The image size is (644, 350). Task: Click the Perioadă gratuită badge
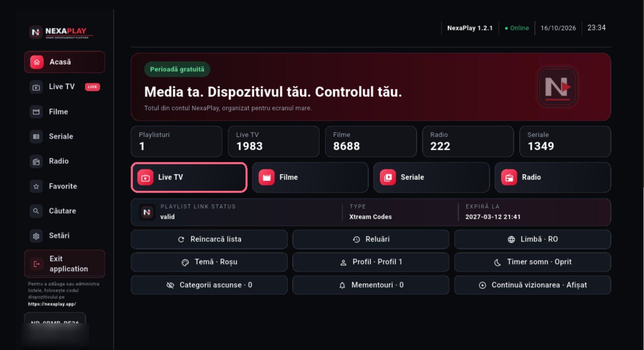(x=177, y=69)
